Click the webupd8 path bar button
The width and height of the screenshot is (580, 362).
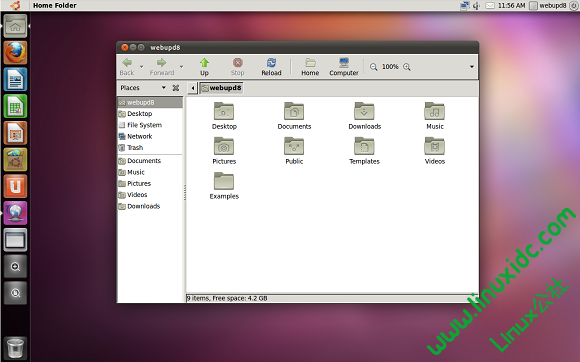tap(221, 88)
